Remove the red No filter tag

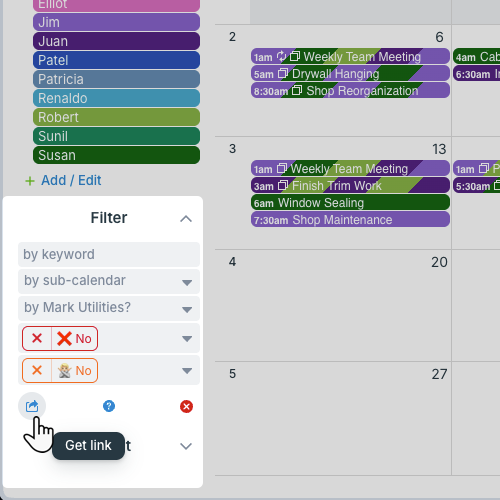click(x=37, y=338)
